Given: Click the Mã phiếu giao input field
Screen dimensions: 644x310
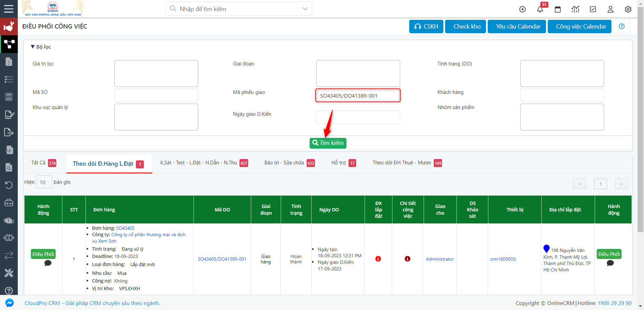Looking at the screenshot, I should click(358, 95).
